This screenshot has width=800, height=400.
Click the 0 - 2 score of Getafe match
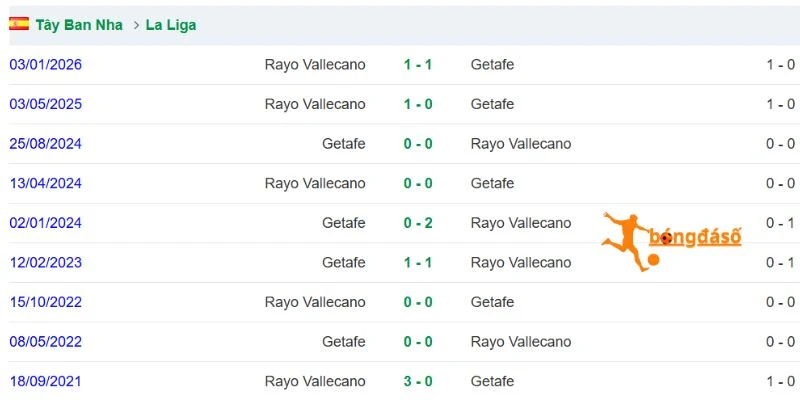coord(418,223)
